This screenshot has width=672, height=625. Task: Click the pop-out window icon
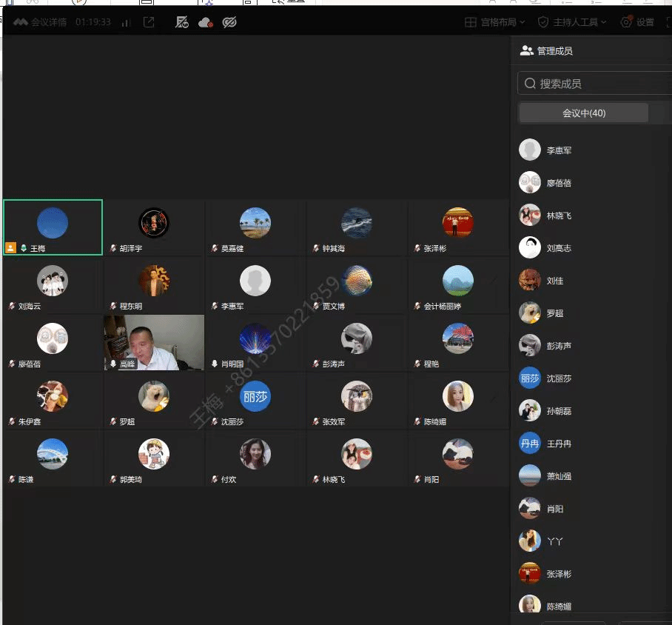[x=149, y=22]
